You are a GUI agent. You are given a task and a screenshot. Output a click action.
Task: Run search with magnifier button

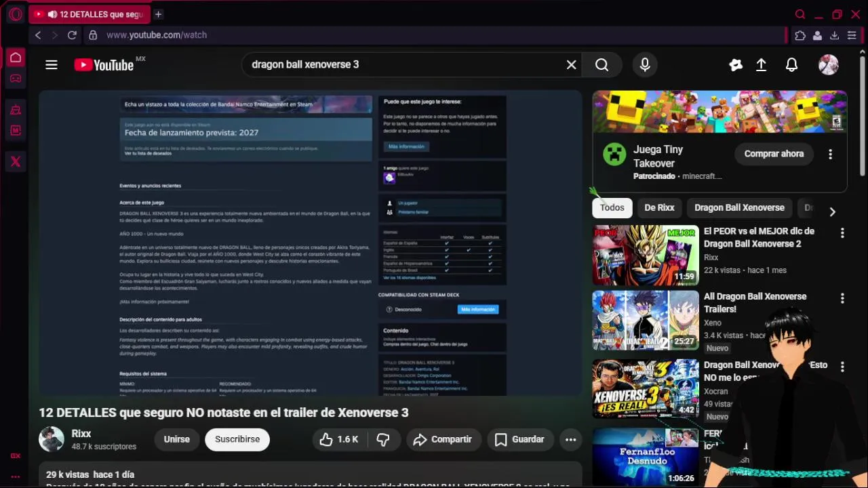[602, 64]
